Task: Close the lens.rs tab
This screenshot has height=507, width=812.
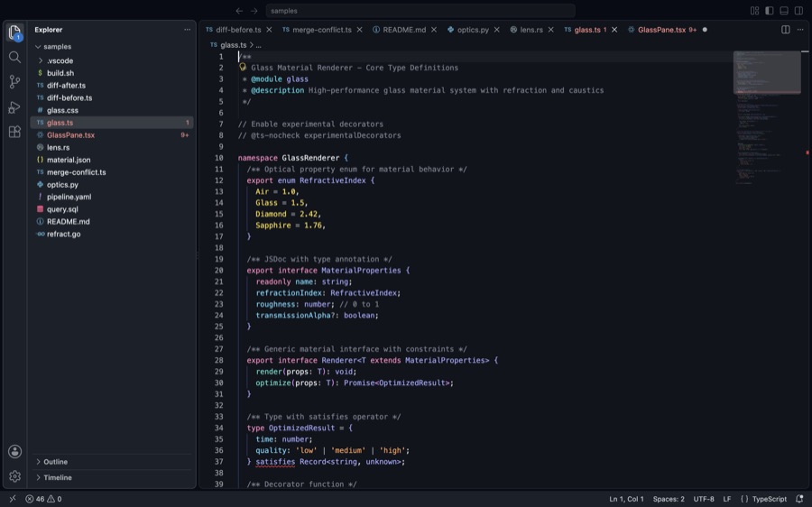Action: [x=551, y=30]
